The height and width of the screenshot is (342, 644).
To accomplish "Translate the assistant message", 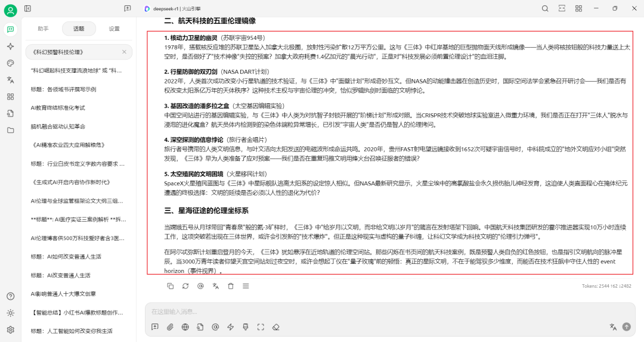I will click(x=216, y=286).
